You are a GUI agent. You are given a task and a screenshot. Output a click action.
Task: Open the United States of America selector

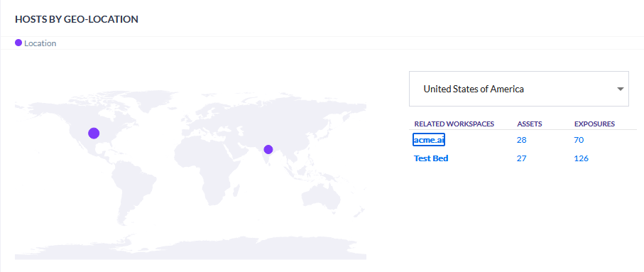pyautogui.click(x=519, y=89)
